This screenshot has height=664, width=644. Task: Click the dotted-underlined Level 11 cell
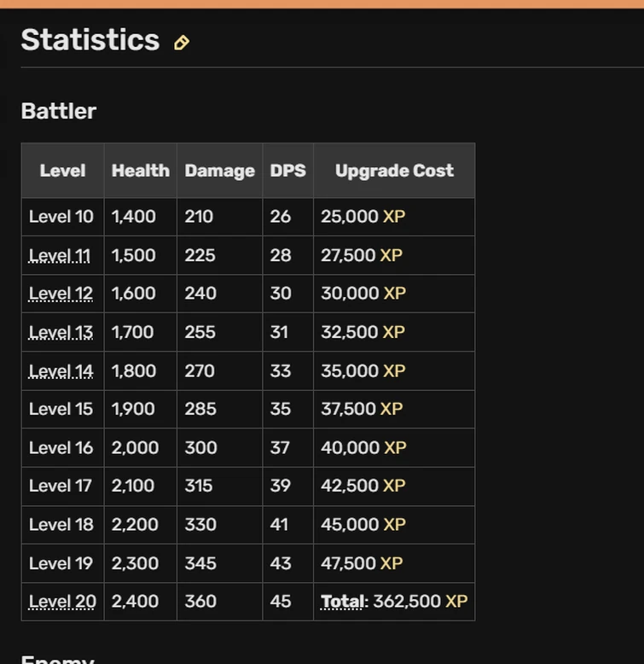coord(60,255)
